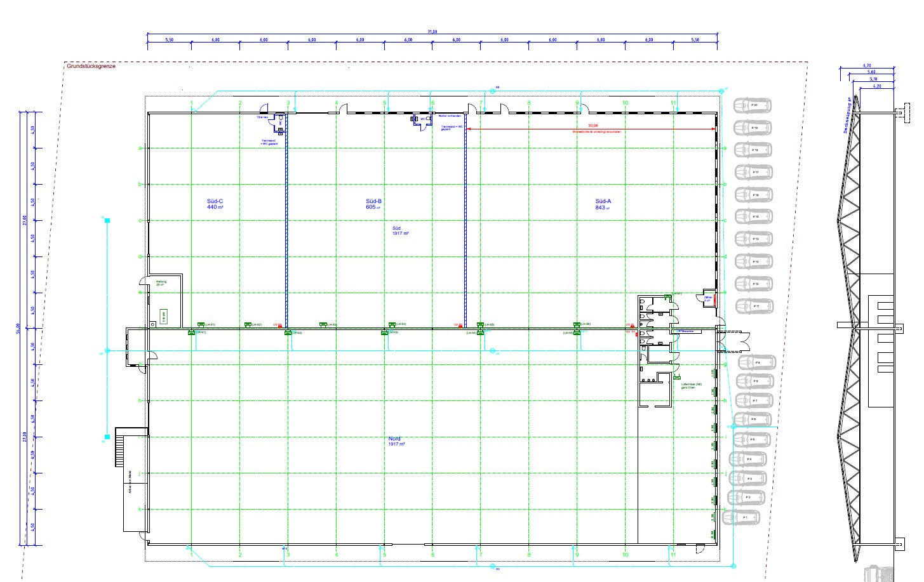Click the 4,20 dimension above the section
Image resolution: width=924 pixels, height=582 pixels.
click(877, 86)
